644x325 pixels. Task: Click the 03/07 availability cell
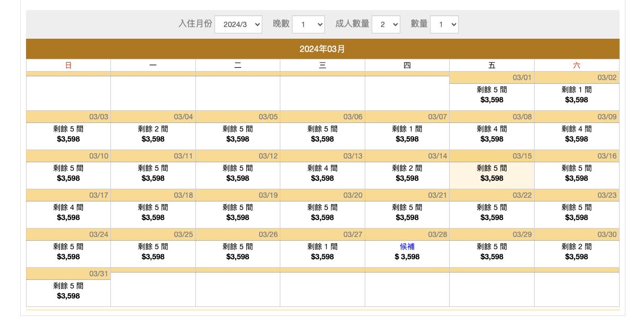click(x=407, y=134)
